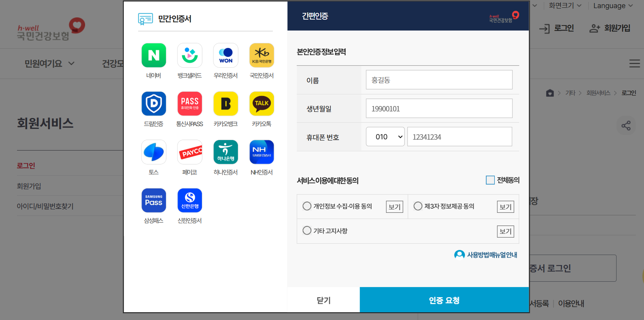Click 회원서비스 breadcrumb link
Viewport: 644px width, 320px height.
tap(598, 93)
